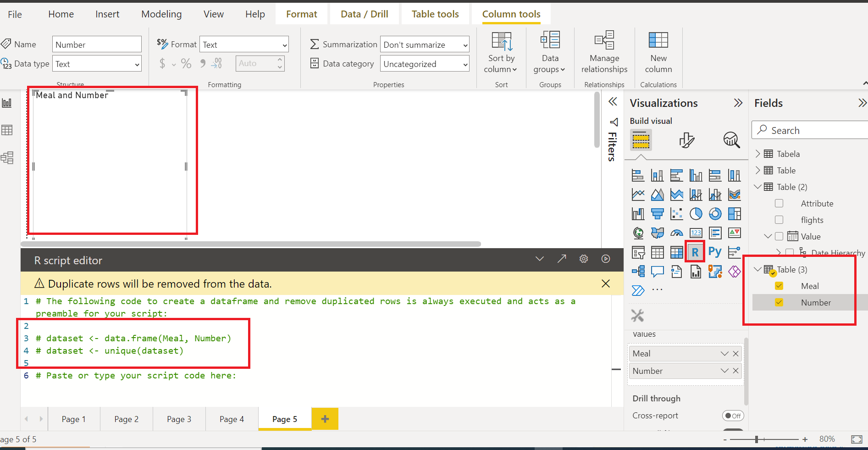Select the Q&A speech bubble visual
868x450 pixels.
[657, 272]
